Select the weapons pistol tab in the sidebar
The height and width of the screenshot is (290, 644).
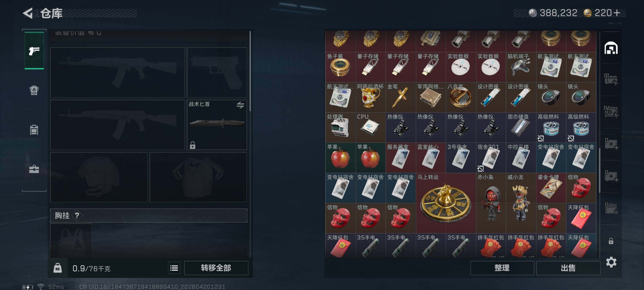coord(34,51)
